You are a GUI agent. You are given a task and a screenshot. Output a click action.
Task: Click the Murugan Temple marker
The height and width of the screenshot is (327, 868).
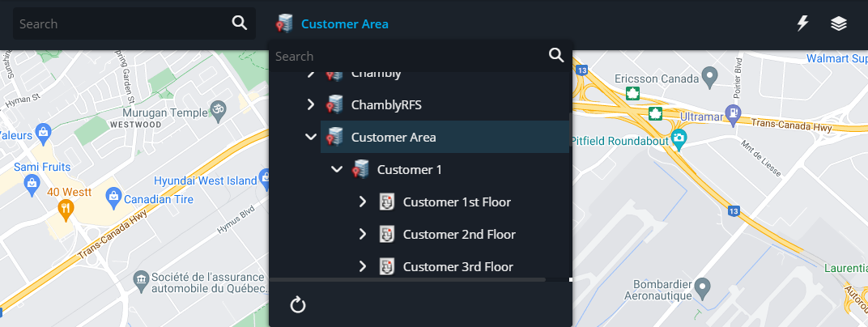[x=219, y=109]
